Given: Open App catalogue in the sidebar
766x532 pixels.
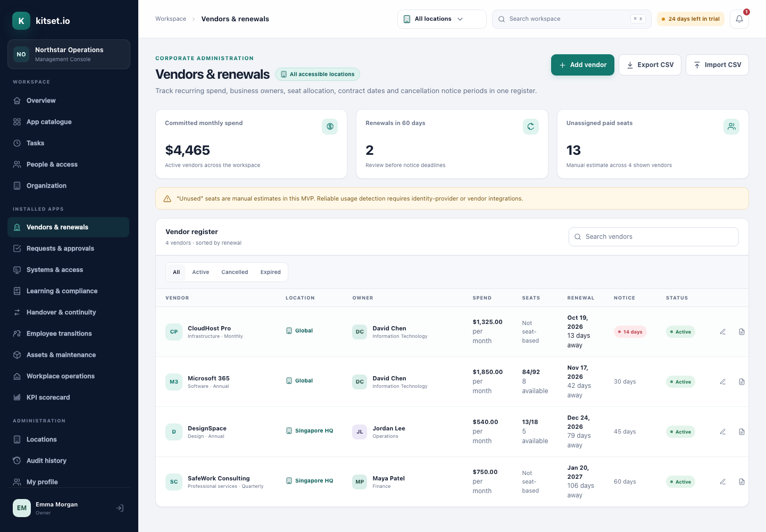Looking at the screenshot, I should click(x=68, y=122).
